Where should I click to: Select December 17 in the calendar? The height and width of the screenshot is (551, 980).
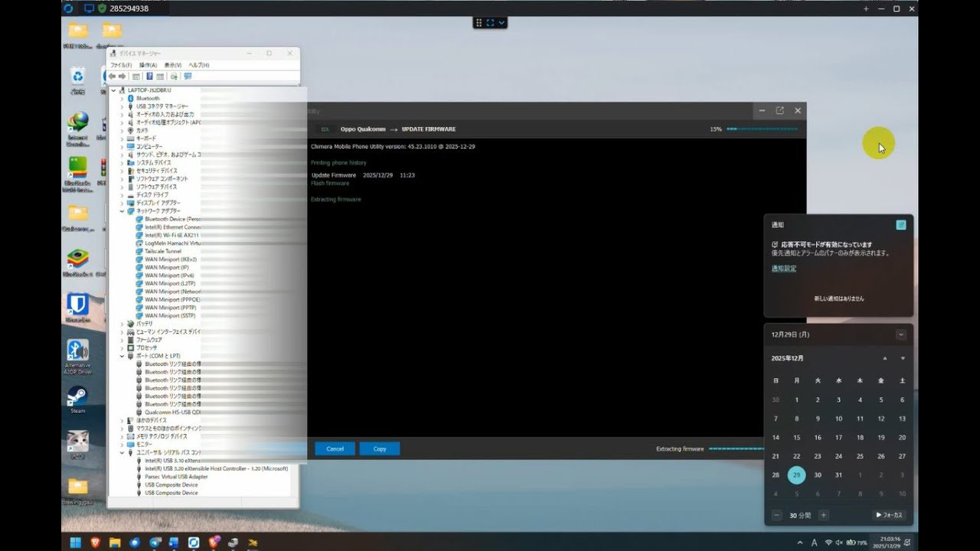click(x=839, y=438)
